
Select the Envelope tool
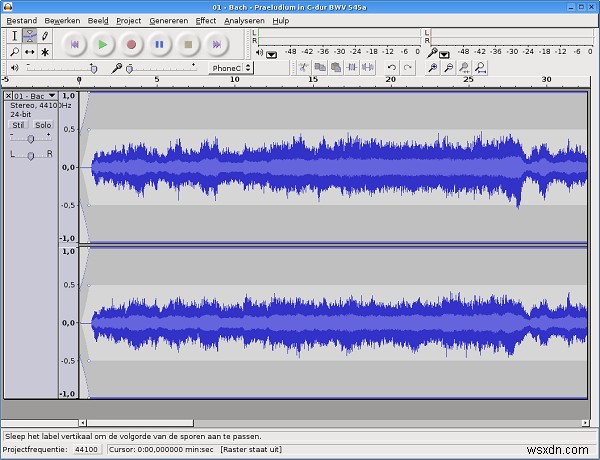(29, 36)
